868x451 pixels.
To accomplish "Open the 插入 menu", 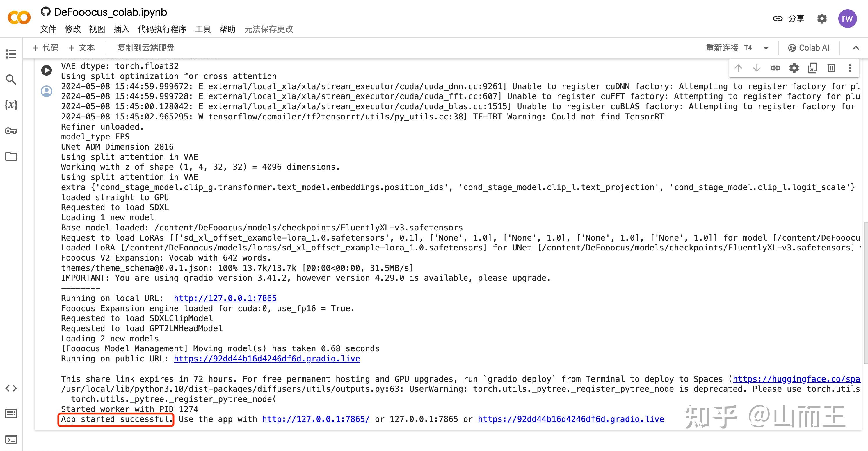I will [122, 29].
